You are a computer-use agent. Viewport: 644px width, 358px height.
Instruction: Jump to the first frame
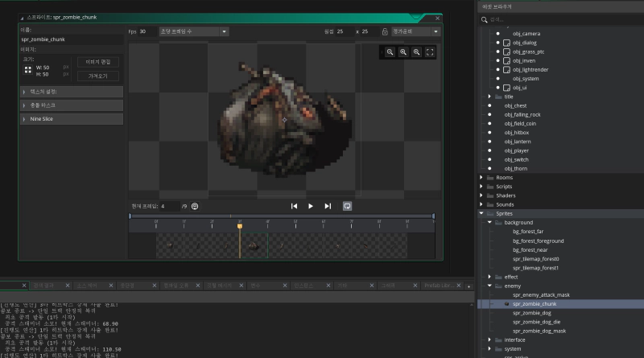(294, 206)
